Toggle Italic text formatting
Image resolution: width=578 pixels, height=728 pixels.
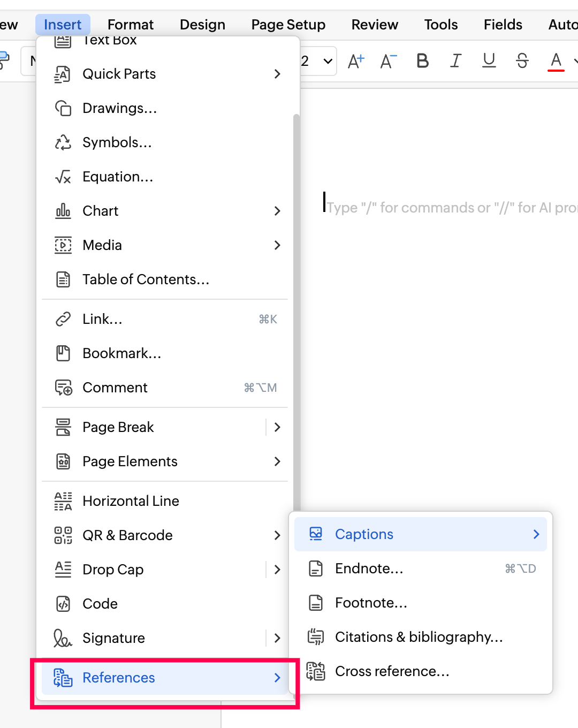455,61
